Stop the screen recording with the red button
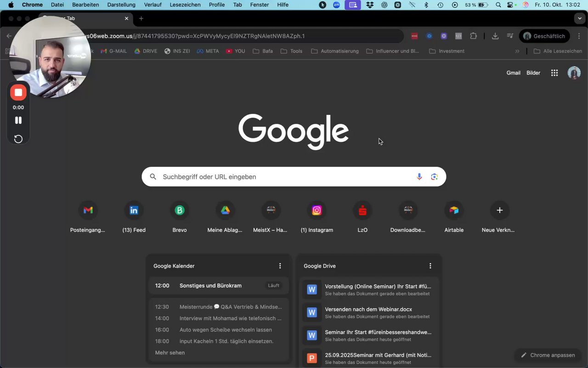This screenshot has height=368, width=588. click(x=18, y=92)
